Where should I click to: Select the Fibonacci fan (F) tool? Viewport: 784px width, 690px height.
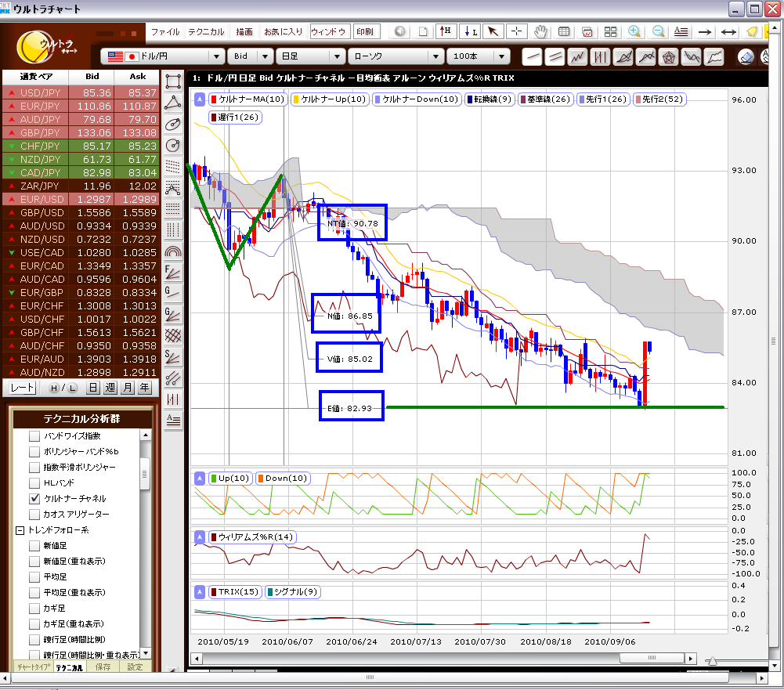pos(173,273)
